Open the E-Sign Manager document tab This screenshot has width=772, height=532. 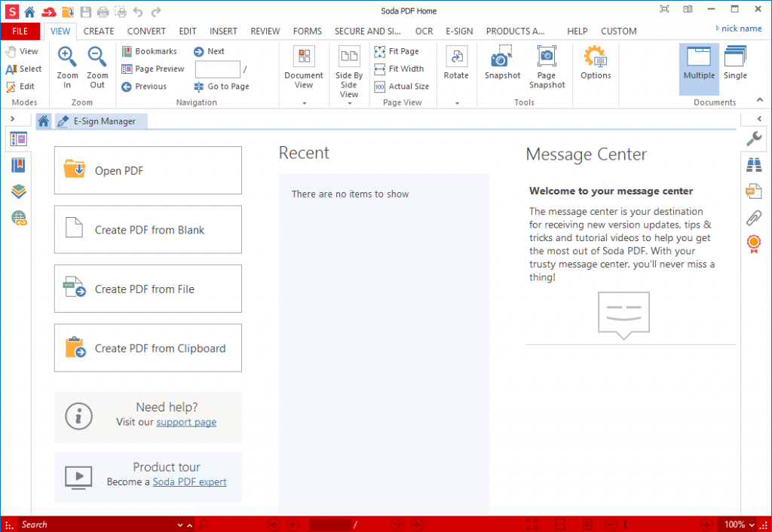(x=102, y=121)
